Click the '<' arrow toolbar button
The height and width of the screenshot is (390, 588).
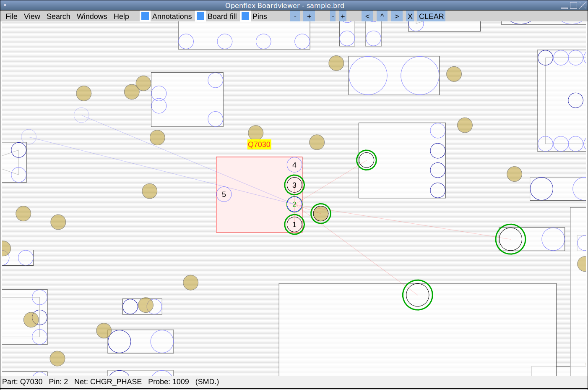pos(367,16)
